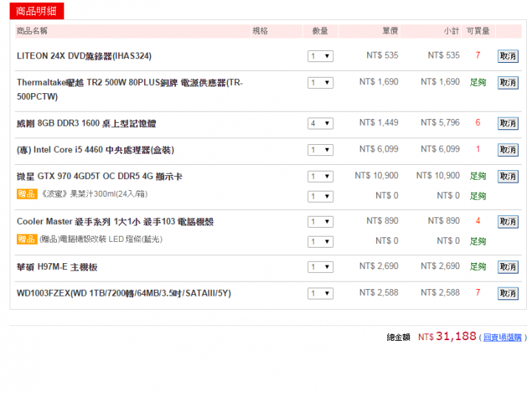Cancel the H97M-E motherboard item
Screen dimensions: 532x397
point(508,267)
